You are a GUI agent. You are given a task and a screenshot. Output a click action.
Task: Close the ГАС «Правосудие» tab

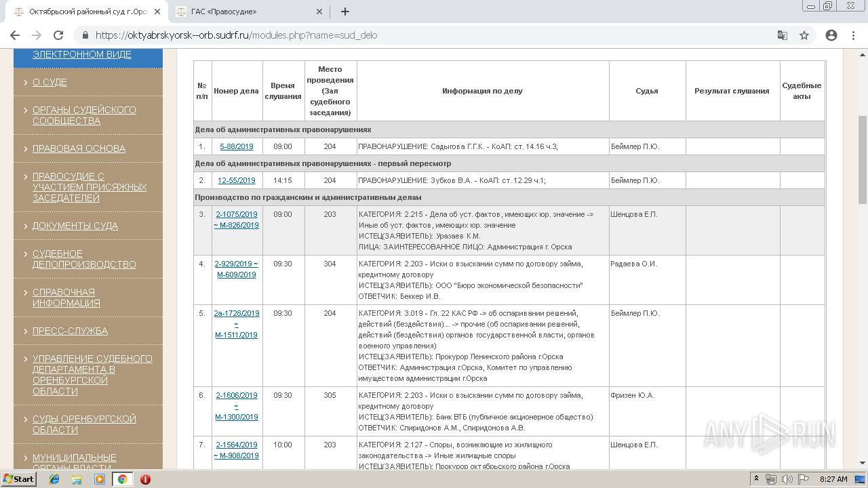click(319, 12)
